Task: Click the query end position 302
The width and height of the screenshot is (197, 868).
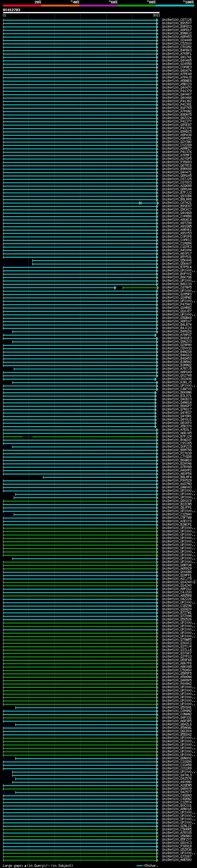Action: (x=155, y=15)
